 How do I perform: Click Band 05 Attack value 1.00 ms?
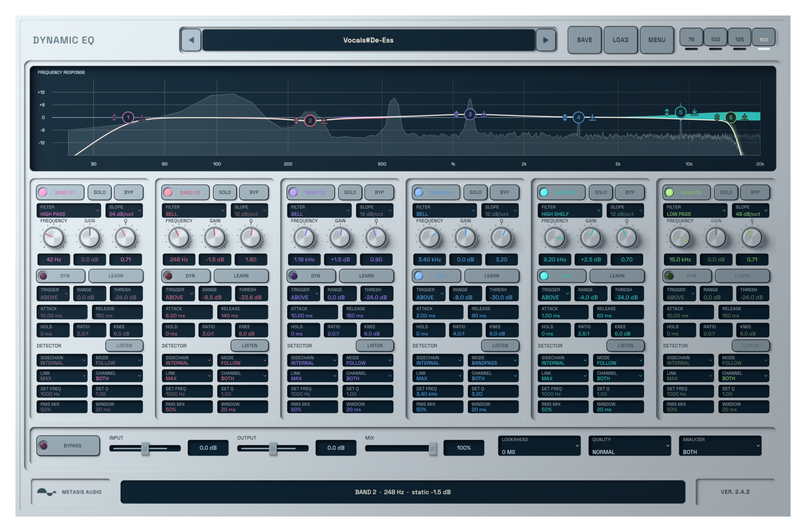[563, 312]
